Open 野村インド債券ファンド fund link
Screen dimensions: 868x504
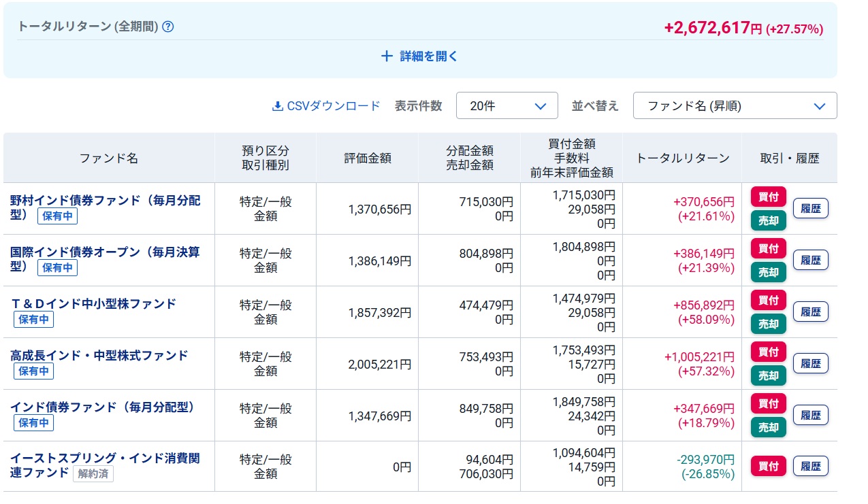[x=105, y=201]
